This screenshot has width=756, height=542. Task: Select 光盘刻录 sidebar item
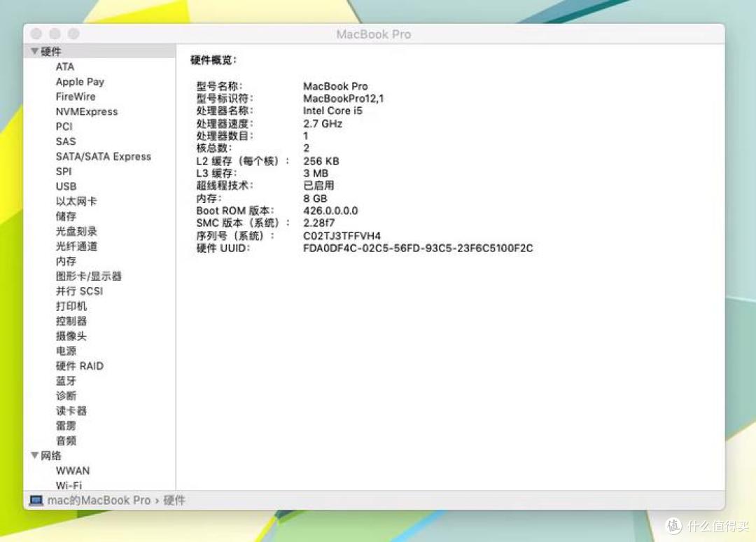[x=76, y=231]
